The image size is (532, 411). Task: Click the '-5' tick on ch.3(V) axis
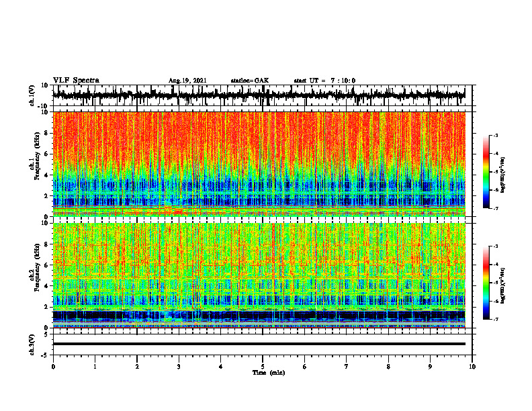[x=45, y=355]
